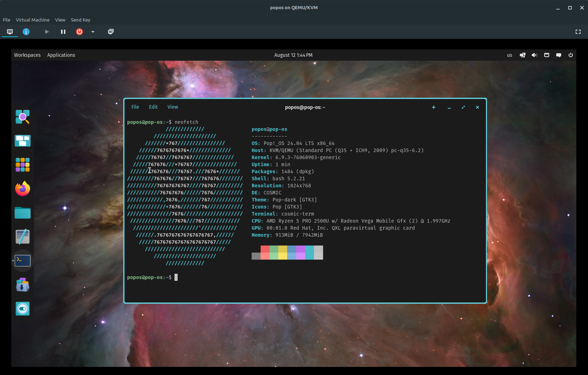Open the power menu in the panel
This screenshot has height=375, width=588.
pos(571,55)
